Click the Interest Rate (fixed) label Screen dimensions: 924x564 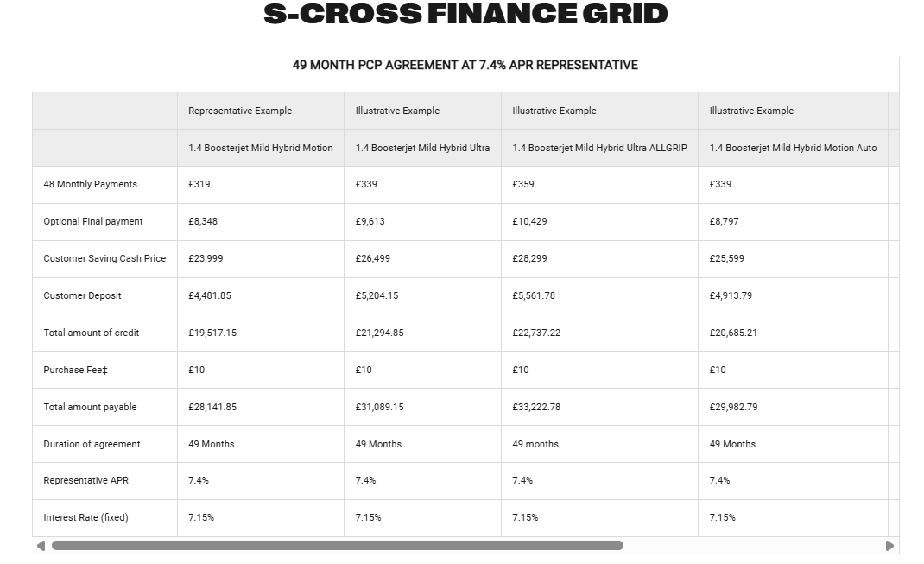(x=85, y=517)
